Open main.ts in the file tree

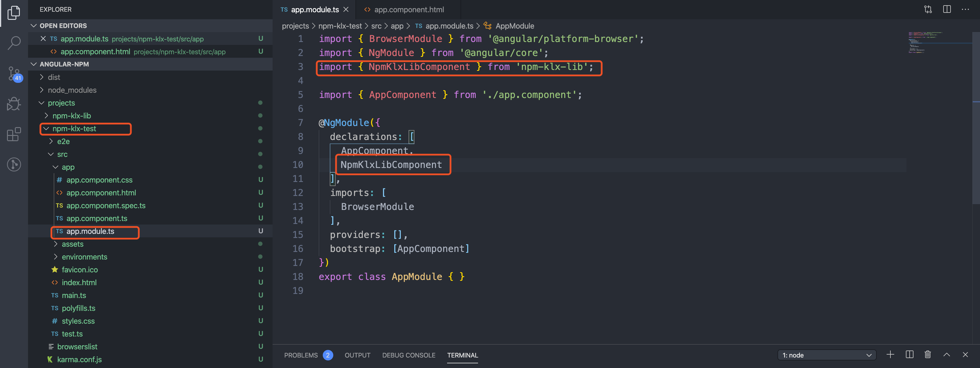point(74,295)
